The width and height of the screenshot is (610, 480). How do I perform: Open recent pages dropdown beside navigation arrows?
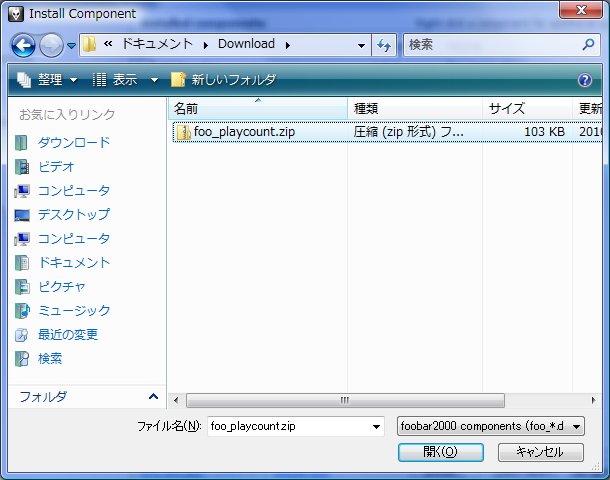71,46
